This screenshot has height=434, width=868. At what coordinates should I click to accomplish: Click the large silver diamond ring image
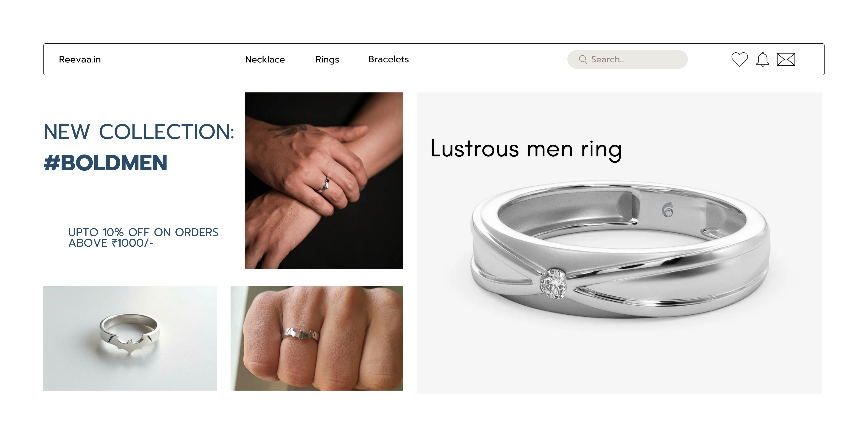[x=620, y=249]
